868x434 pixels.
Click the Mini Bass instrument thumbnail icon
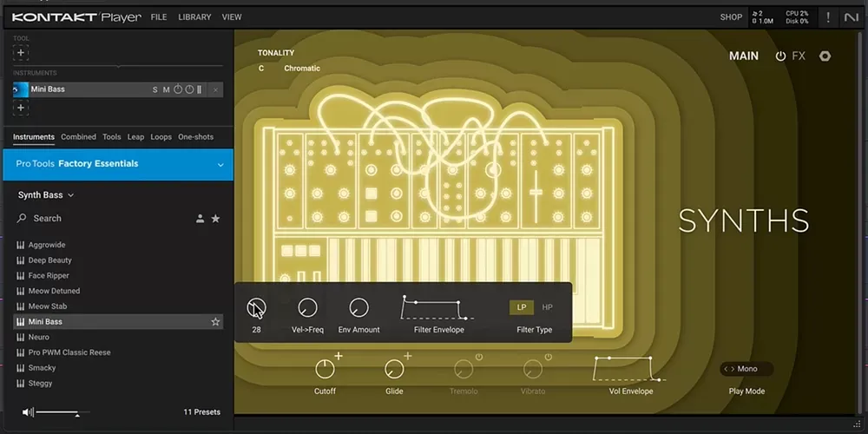tap(21, 89)
